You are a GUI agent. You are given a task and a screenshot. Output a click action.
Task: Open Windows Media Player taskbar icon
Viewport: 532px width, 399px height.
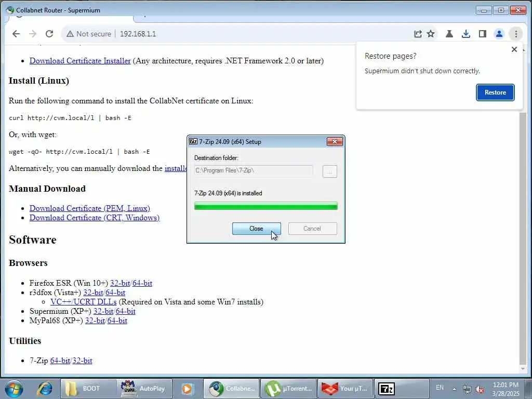[187, 389]
